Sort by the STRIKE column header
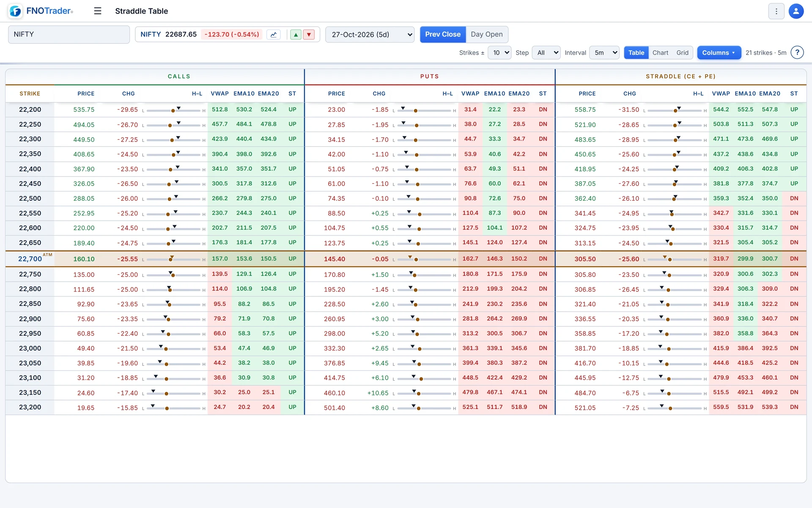The image size is (812, 508). point(30,94)
